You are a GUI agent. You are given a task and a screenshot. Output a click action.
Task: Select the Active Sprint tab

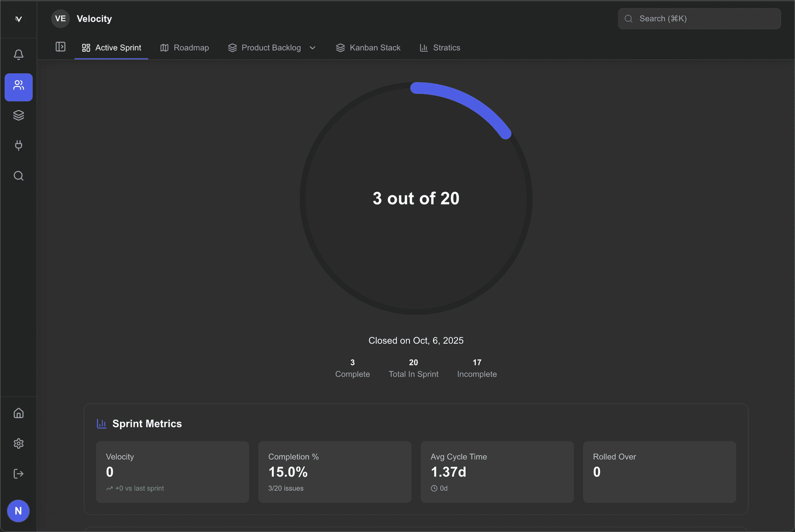111,48
